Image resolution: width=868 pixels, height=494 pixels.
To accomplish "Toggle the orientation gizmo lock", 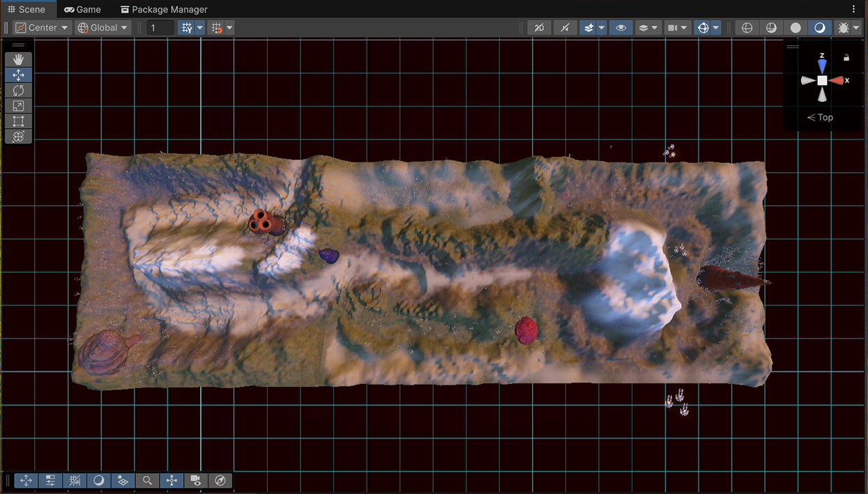I will tap(846, 58).
